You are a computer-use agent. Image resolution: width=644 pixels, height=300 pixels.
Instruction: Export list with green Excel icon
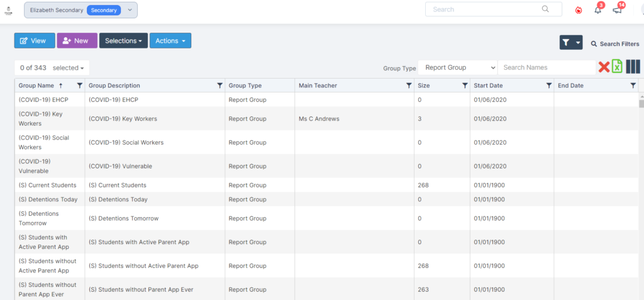[618, 67]
